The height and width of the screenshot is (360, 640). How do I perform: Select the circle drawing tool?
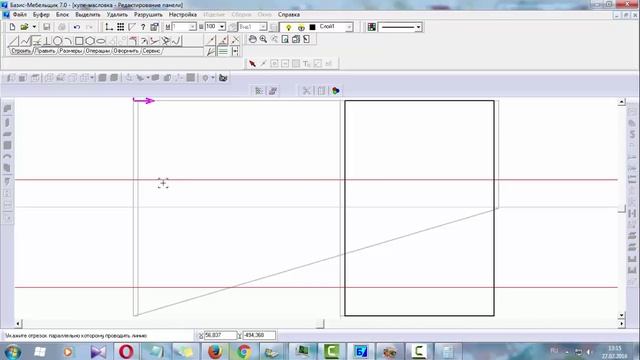click(58, 41)
